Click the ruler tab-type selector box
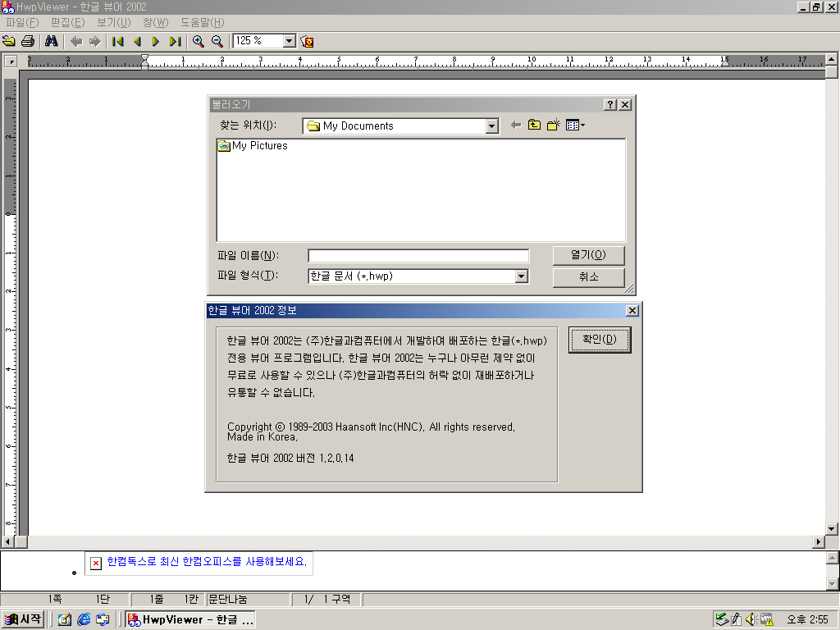 pyautogui.click(x=11, y=61)
